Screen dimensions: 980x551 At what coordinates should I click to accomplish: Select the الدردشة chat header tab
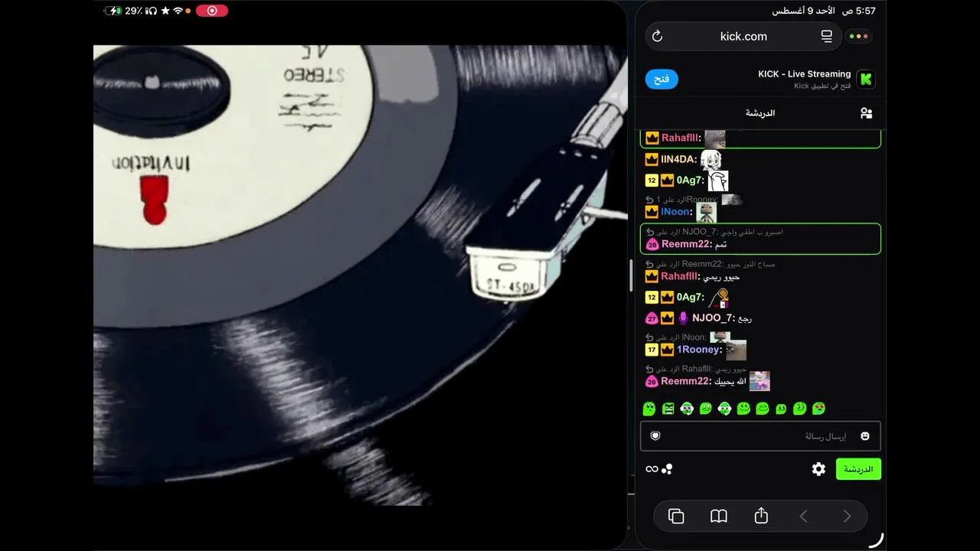[x=760, y=113]
